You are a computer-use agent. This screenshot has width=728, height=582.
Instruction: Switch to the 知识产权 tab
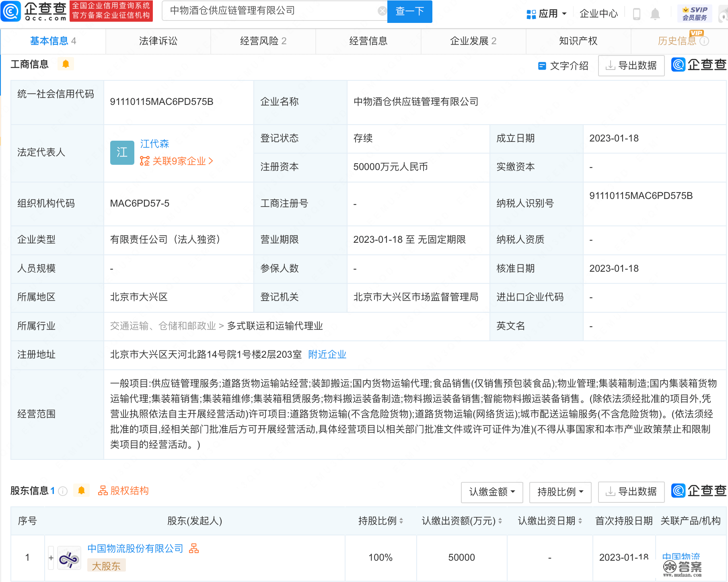pyautogui.click(x=578, y=41)
